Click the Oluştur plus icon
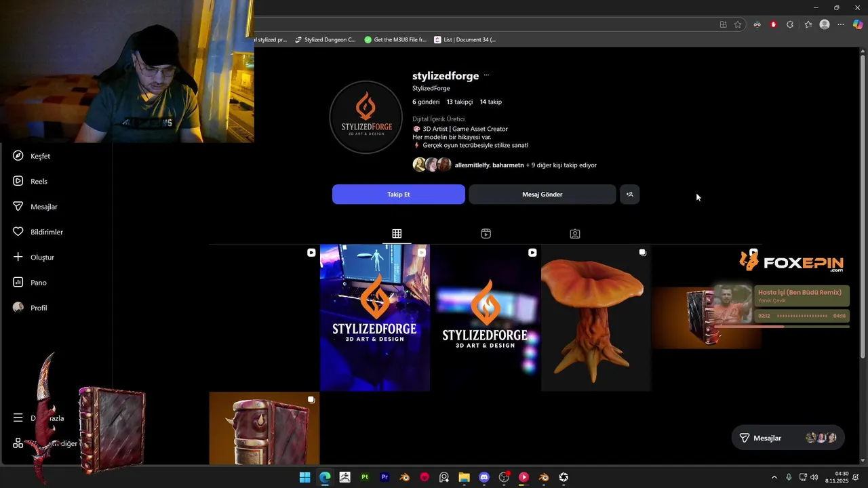 point(18,257)
